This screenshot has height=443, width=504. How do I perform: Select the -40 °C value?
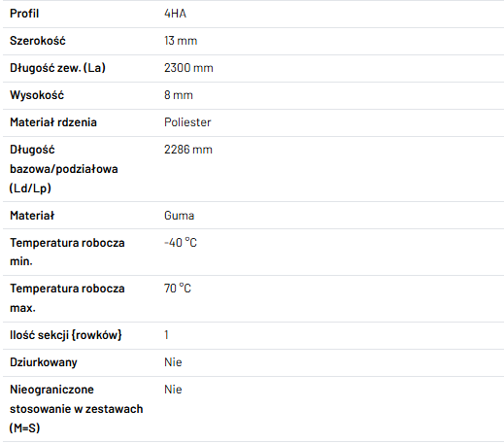click(181, 243)
